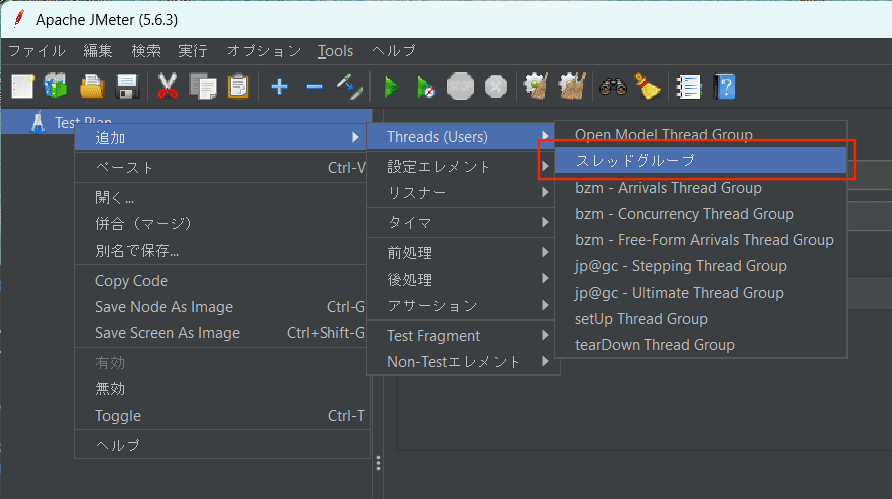
Task: Open the Function Helper list icon
Action: click(688, 87)
